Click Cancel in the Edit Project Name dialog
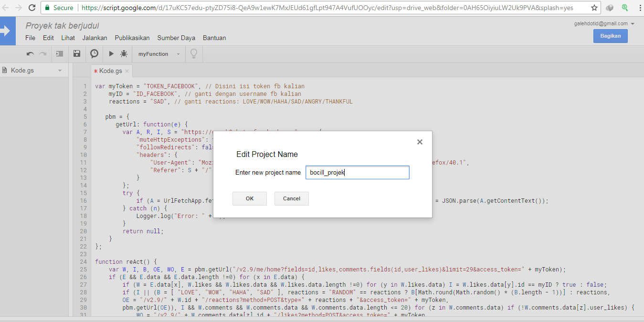644x322 pixels. [291, 198]
